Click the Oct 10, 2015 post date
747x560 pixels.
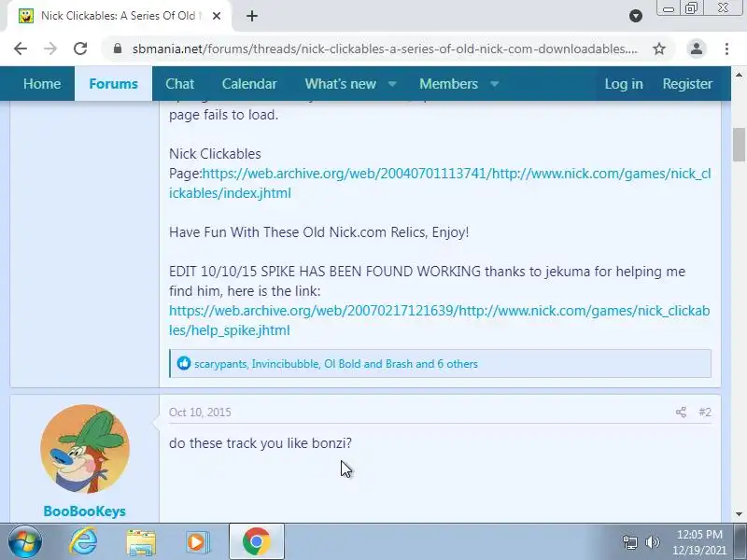(x=200, y=413)
